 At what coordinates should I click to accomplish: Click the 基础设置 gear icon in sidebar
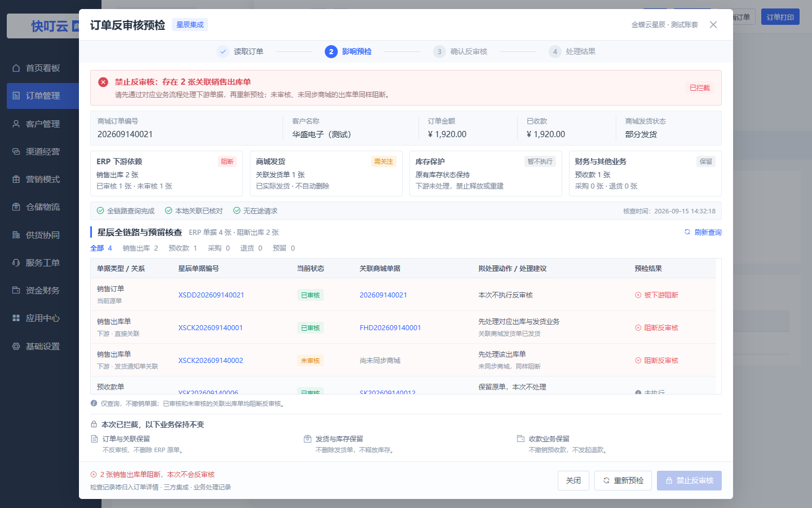(x=16, y=346)
